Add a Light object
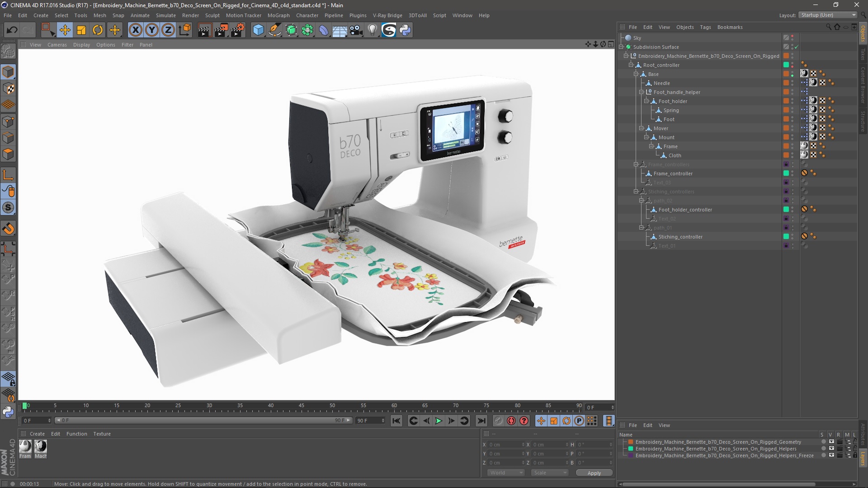This screenshot has height=488, width=868. [x=372, y=30]
